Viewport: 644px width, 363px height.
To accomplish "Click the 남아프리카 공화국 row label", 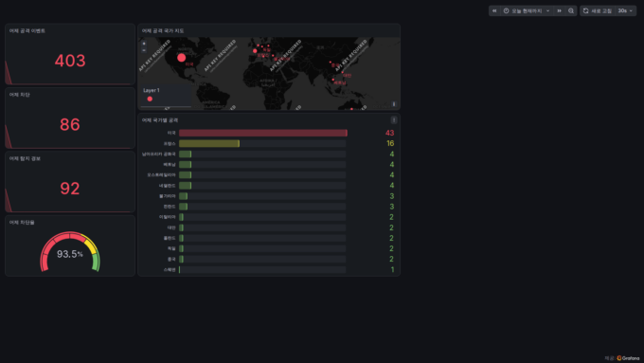I will click(158, 154).
